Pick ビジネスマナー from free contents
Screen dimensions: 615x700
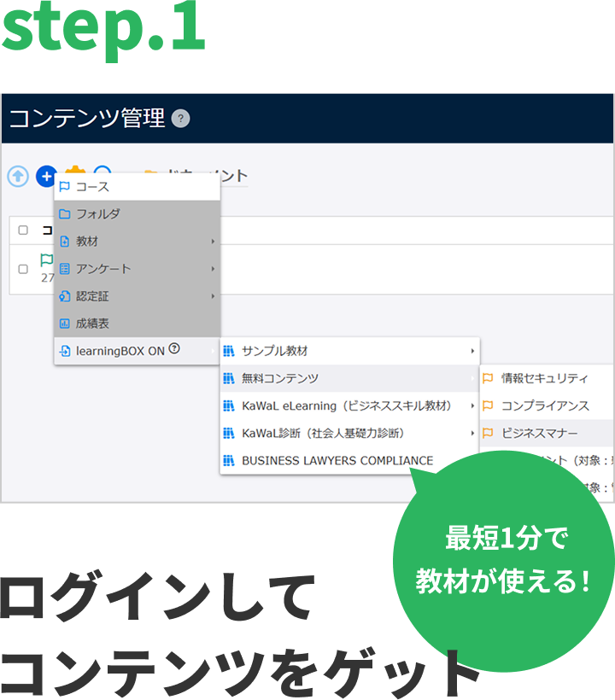(x=539, y=433)
